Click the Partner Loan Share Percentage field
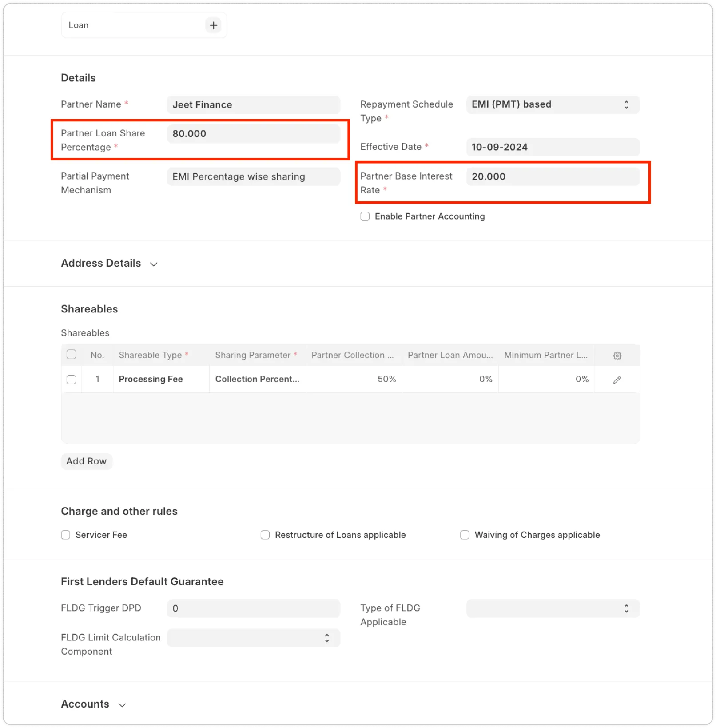The width and height of the screenshot is (716, 728). click(254, 133)
